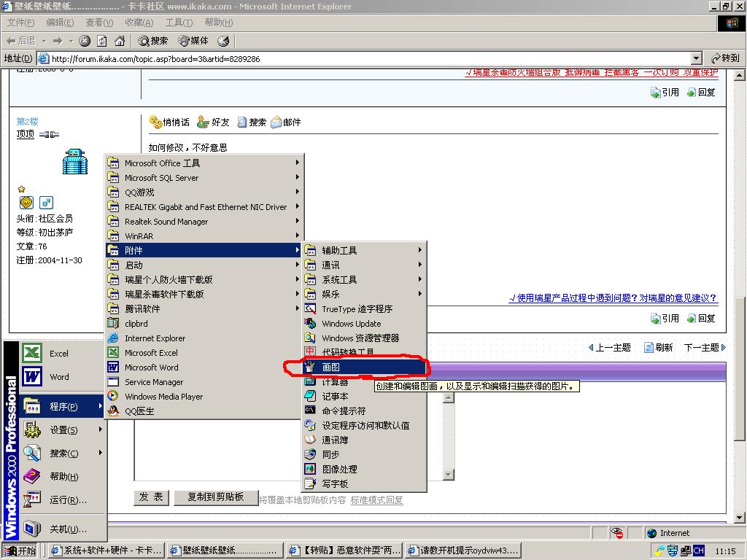Expand the 通讯 submenu
Viewport: 747px width, 560px height.
coord(364,265)
